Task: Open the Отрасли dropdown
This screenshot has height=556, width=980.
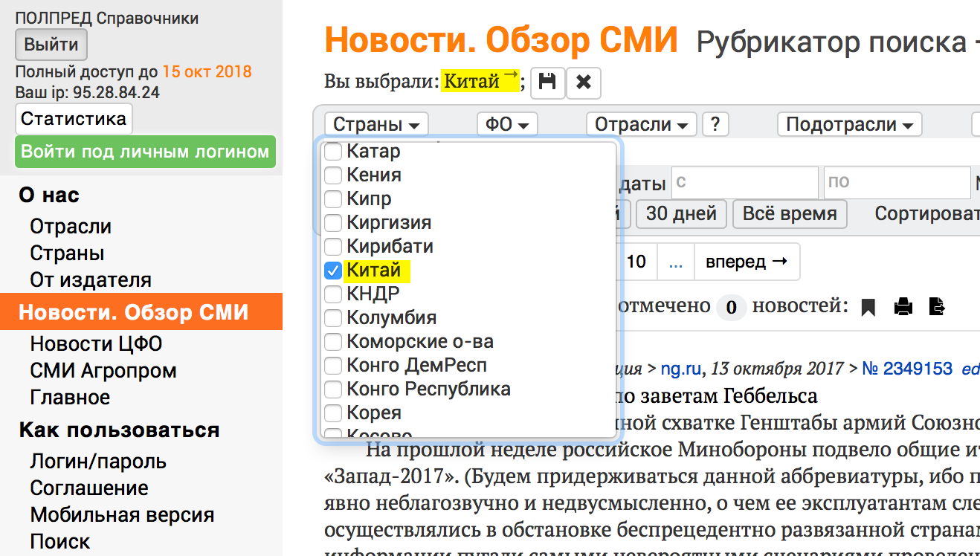Action: [642, 124]
